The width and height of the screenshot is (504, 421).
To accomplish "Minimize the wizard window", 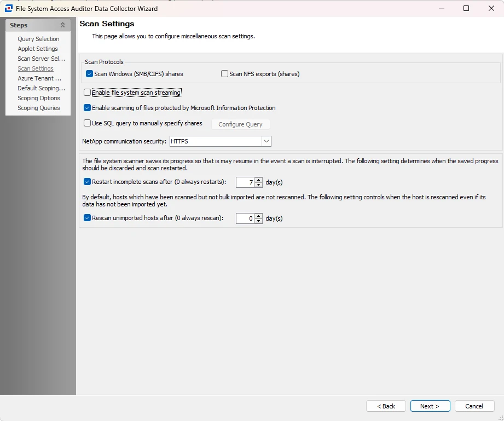I will pos(442,8).
